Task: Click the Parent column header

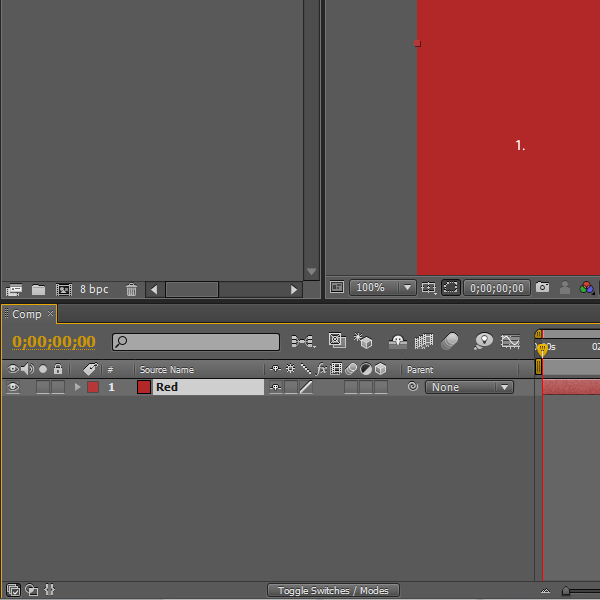Action: click(420, 370)
